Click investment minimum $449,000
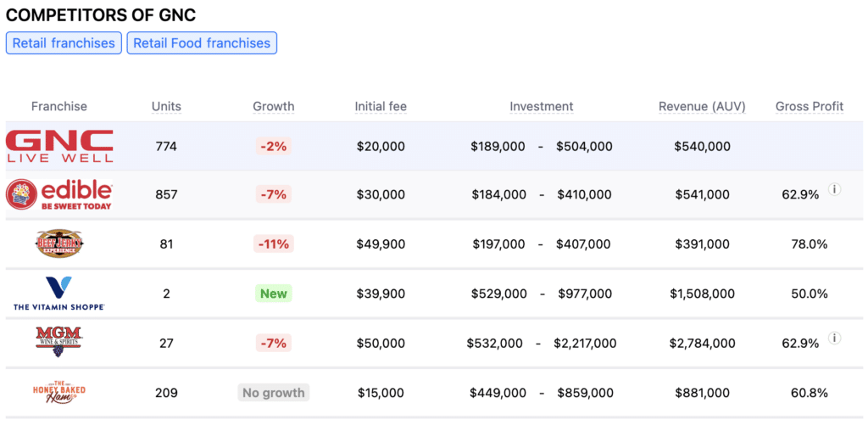 point(498,393)
